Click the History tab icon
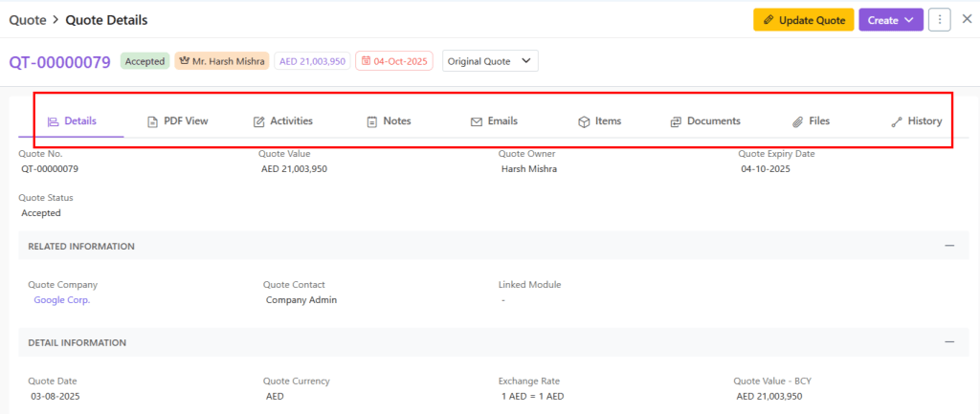Screen dimensions: 980x414 click(x=897, y=121)
